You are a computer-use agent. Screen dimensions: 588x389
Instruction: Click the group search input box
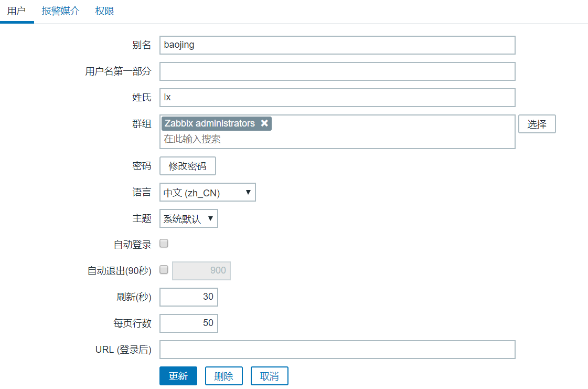click(x=336, y=139)
